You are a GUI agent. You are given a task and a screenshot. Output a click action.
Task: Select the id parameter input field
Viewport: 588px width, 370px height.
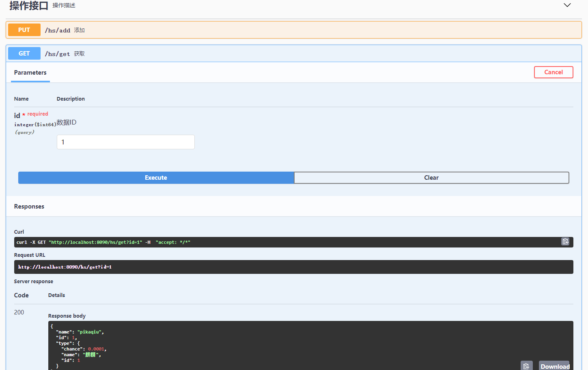125,142
